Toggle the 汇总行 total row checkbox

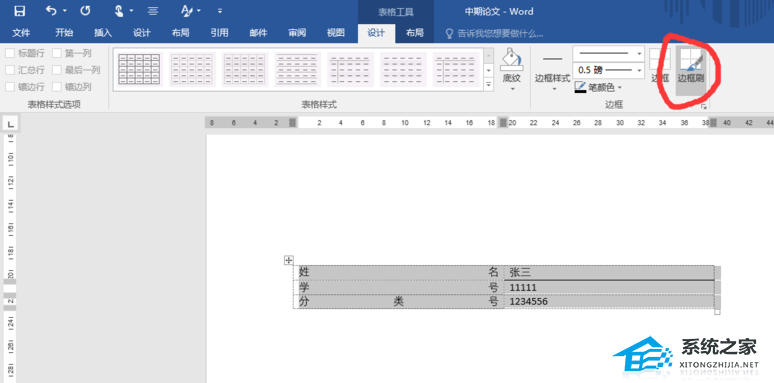tap(10, 70)
